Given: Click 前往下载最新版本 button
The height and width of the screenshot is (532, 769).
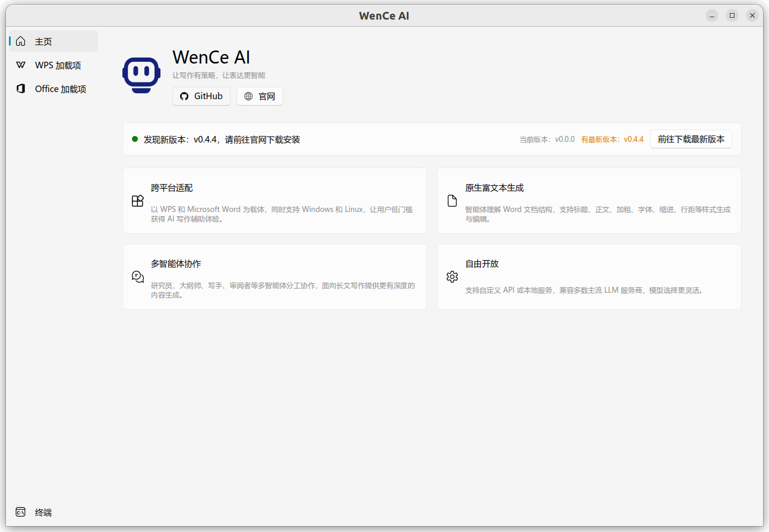Looking at the screenshot, I should 691,139.
